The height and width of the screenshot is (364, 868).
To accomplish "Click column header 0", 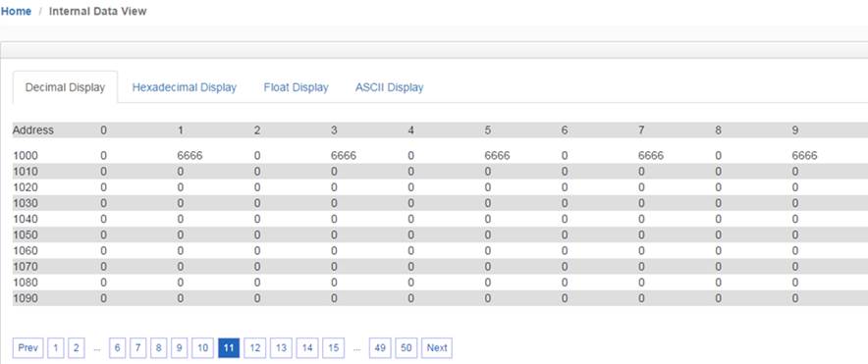I will click(103, 130).
